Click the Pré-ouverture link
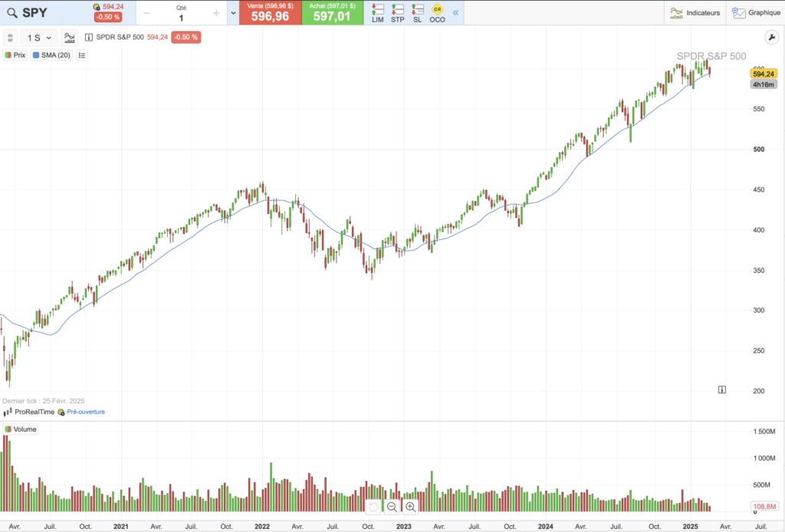This screenshot has width=785, height=532. [86, 412]
